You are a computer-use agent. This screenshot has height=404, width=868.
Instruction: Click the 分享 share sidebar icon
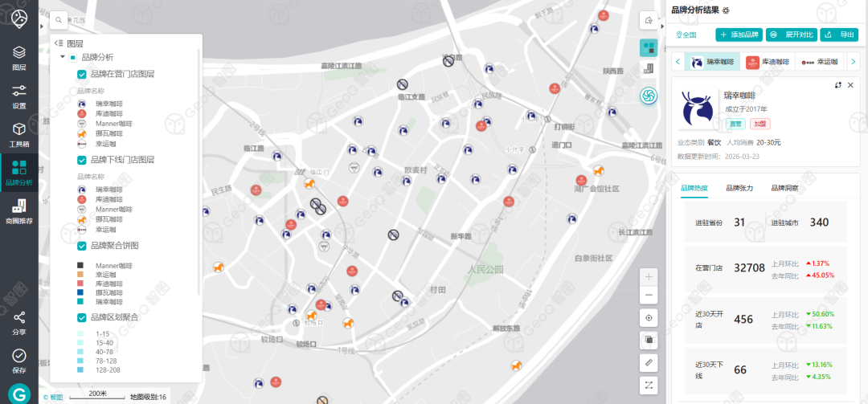(19, 323)
